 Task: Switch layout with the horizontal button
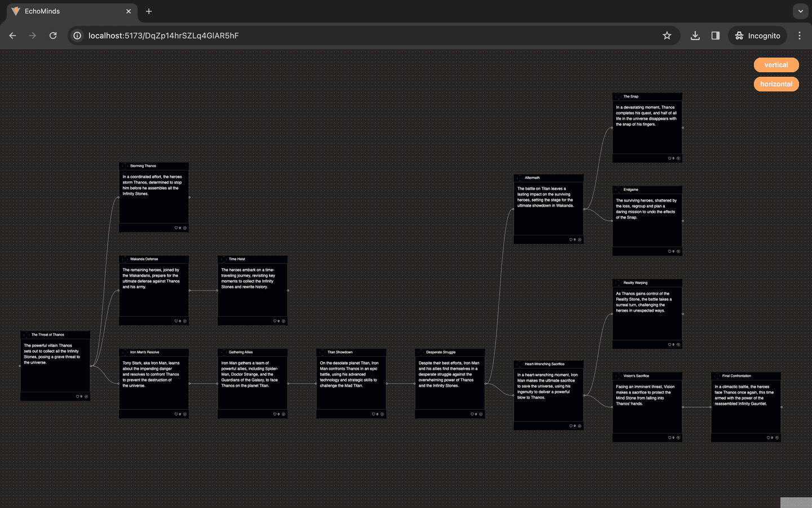(776, 84)
